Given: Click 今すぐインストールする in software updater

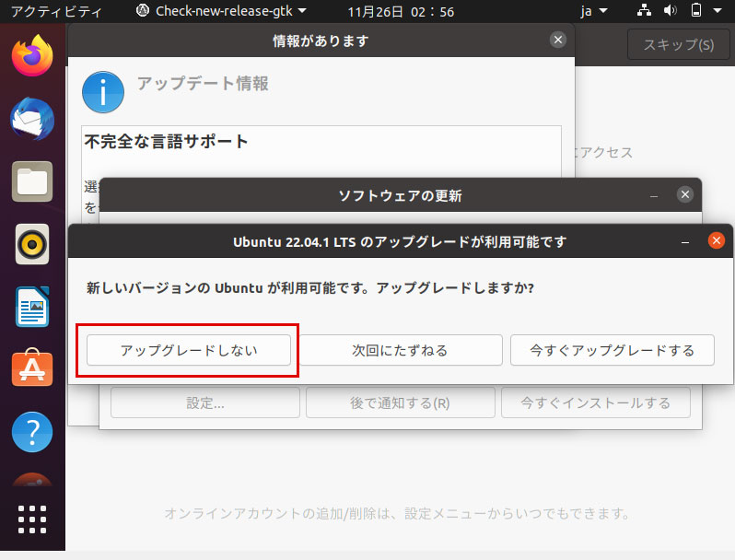Looking at the screenshot, I should [596, 402].
